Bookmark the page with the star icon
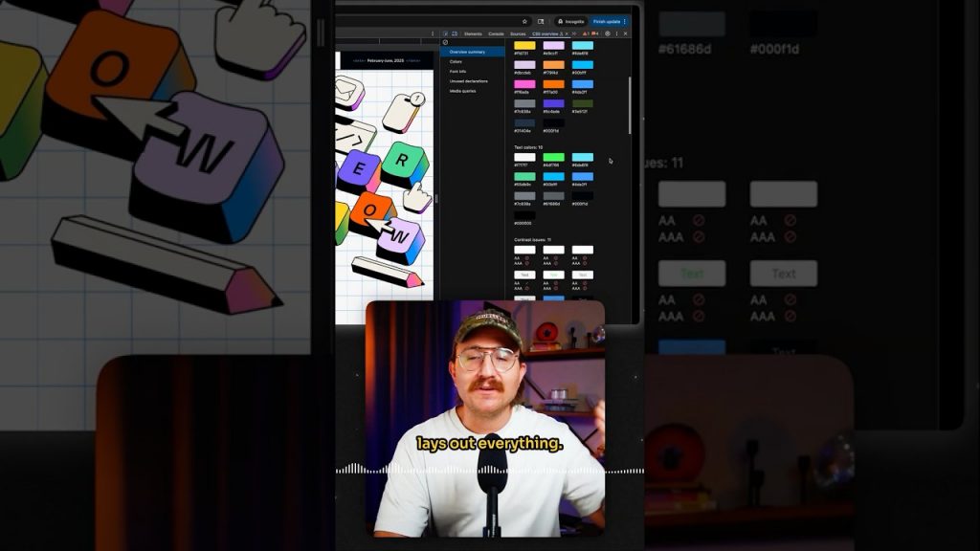Screen dimensions: 980x551 click(524, 21)
